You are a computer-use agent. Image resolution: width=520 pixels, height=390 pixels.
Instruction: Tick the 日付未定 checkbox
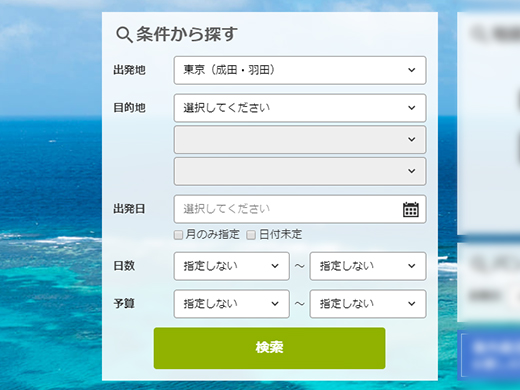[x=251, y=235]
